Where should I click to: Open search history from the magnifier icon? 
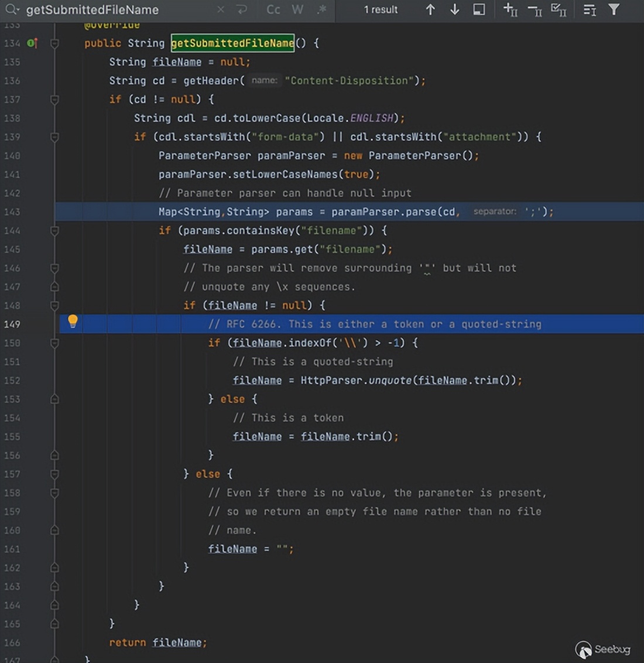pyautogui.click(x=12, y=9)
